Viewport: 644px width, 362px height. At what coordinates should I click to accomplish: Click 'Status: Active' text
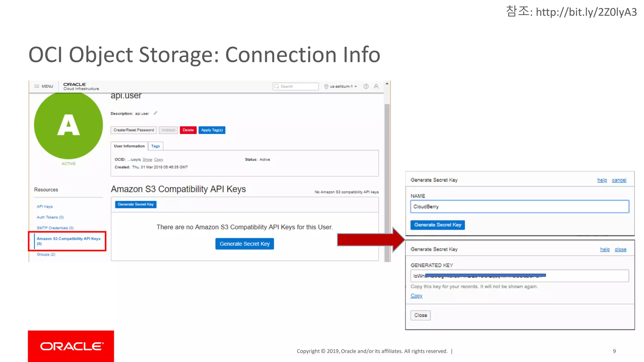coord(257,160)
